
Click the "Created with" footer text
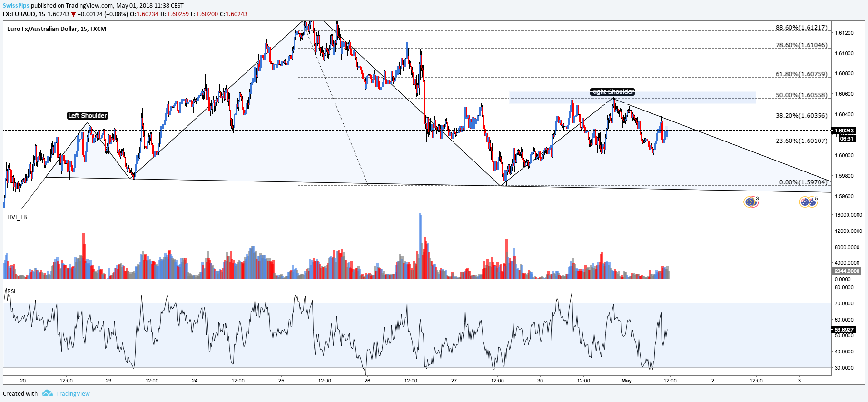click(x=20, y=393)
